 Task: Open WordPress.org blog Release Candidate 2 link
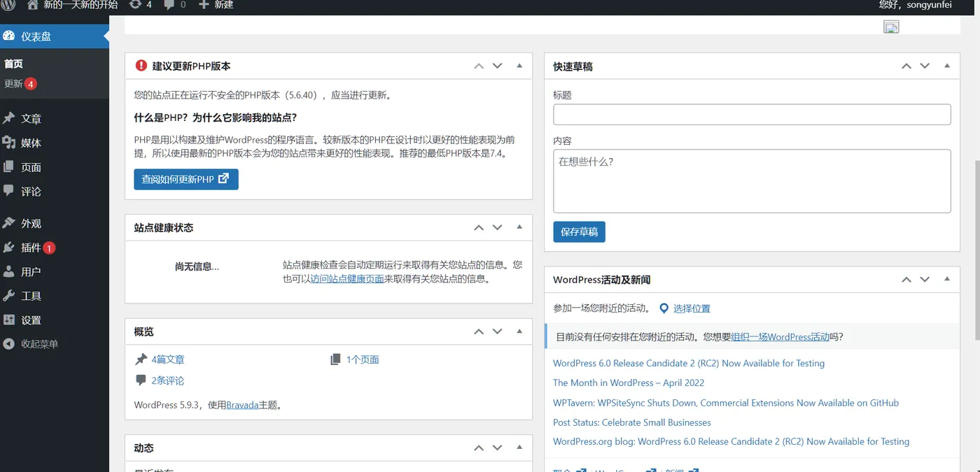[731, 441]
